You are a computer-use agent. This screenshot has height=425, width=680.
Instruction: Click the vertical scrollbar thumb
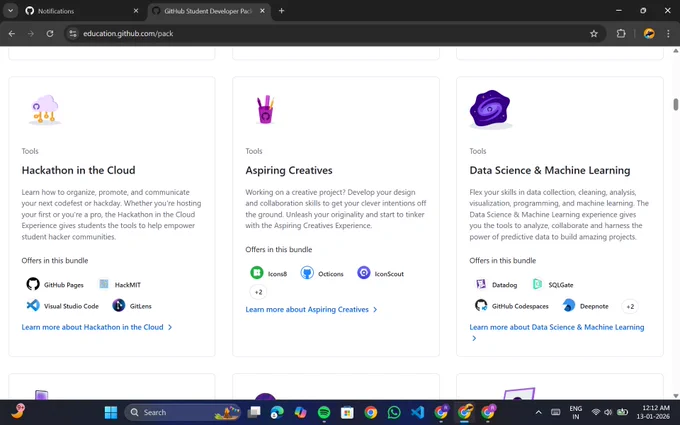click(676, 105)
